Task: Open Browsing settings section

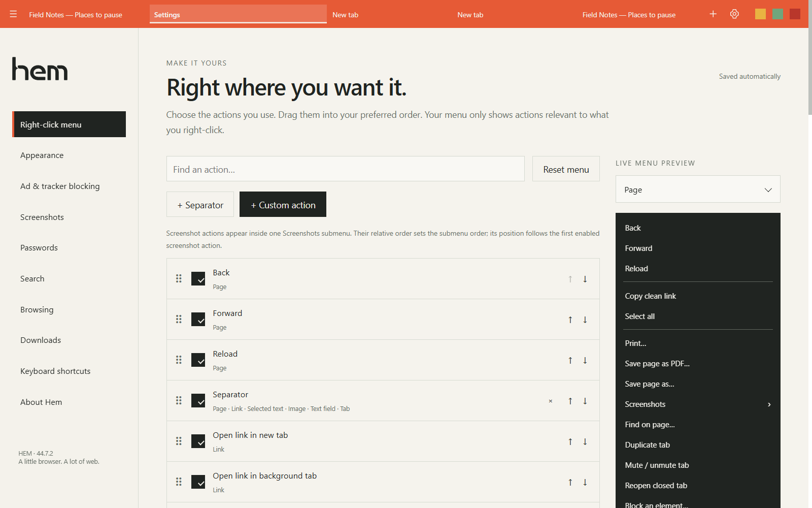Action: [69, 310]
